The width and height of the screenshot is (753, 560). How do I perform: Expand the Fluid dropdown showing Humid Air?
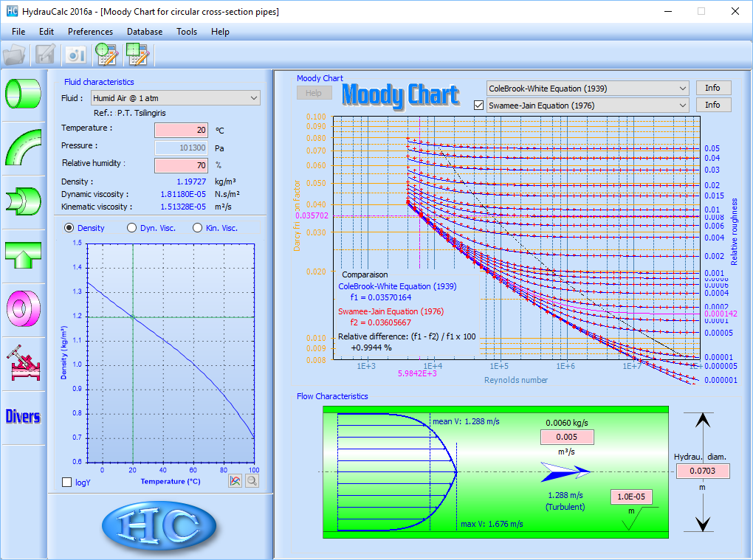[x=175, y=98]
